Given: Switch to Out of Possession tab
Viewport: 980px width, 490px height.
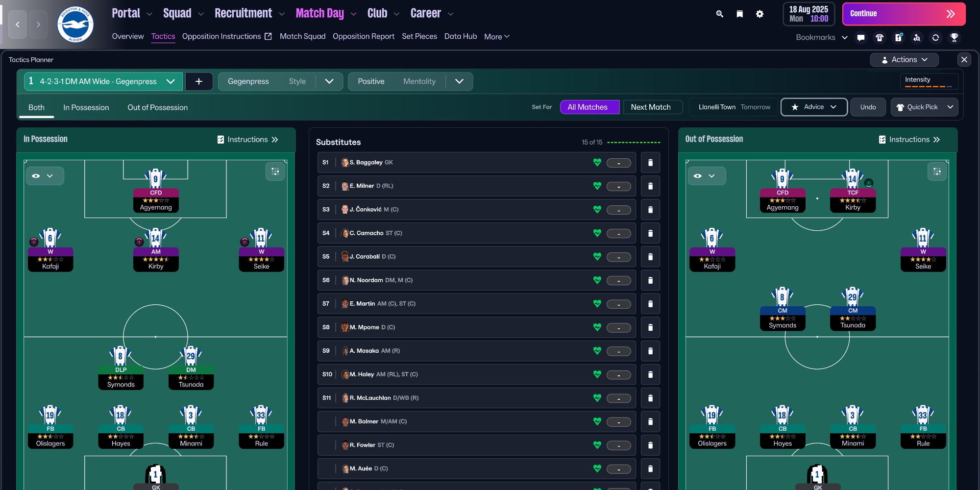Looking at the screenshot, I should 157,107.
